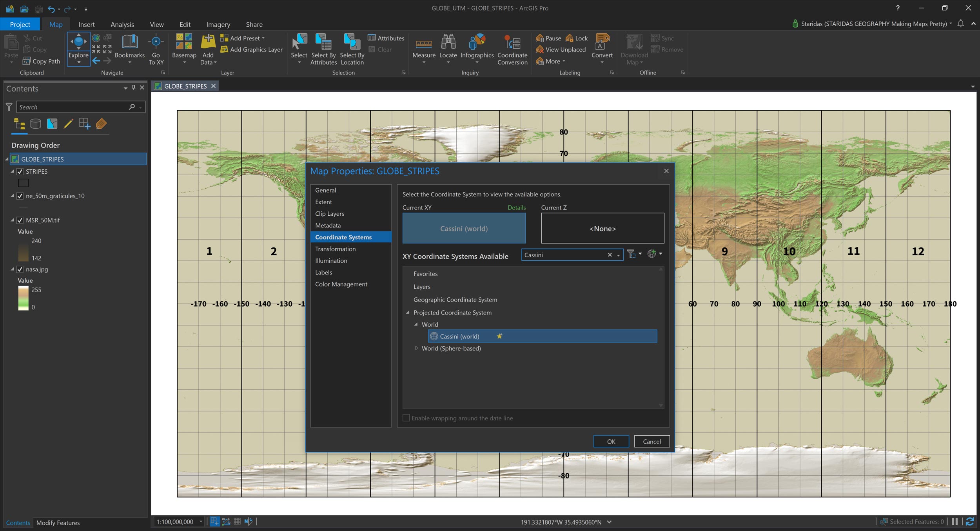
Task: Expand the World (Sphere-based) folder
Action: [416, 348]
